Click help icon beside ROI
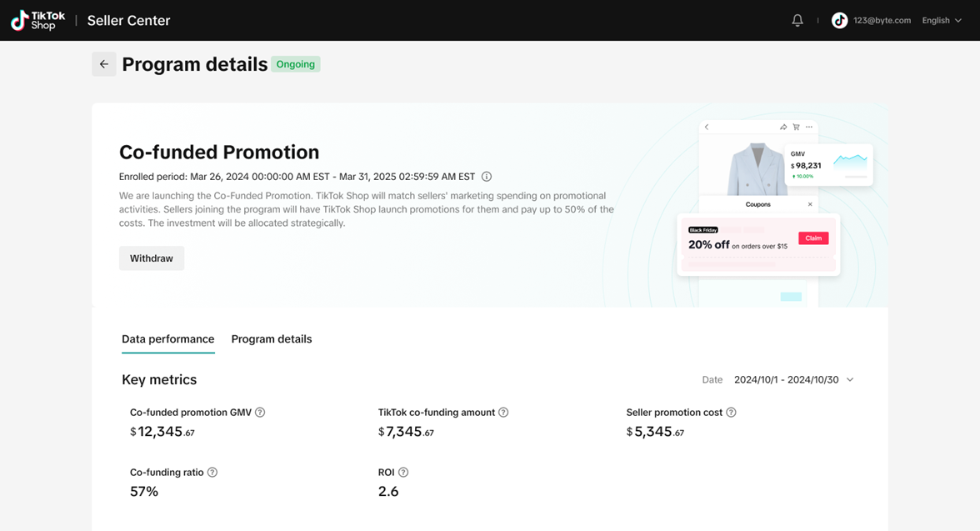This screenshot has height=531, width=980. tap(403, 473)
